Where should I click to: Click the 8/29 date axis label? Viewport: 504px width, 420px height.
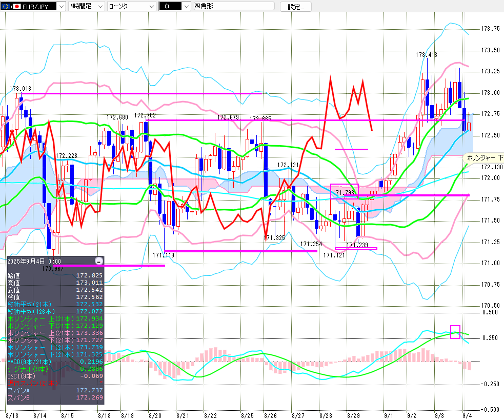[353, 415]
